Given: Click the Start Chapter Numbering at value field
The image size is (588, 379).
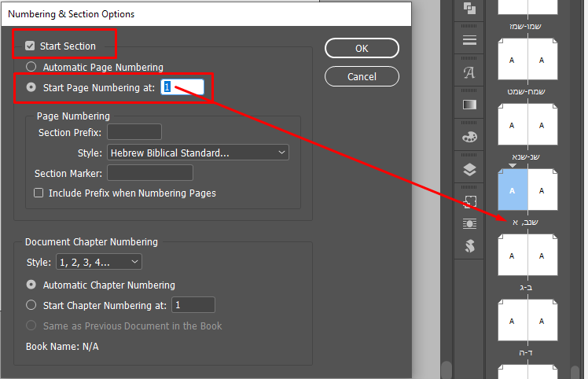Looking at the screenshot, I should [193, 305].
